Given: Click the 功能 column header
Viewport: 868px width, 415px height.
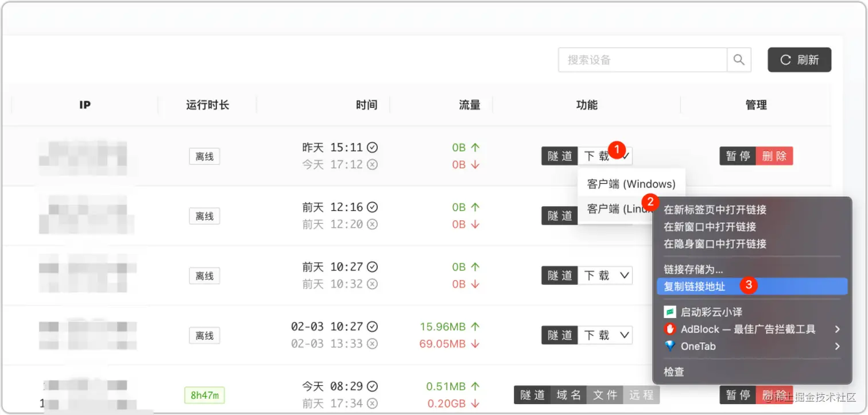Looking at the screenshot, I should pyautogui.click(x=587, y=105).
